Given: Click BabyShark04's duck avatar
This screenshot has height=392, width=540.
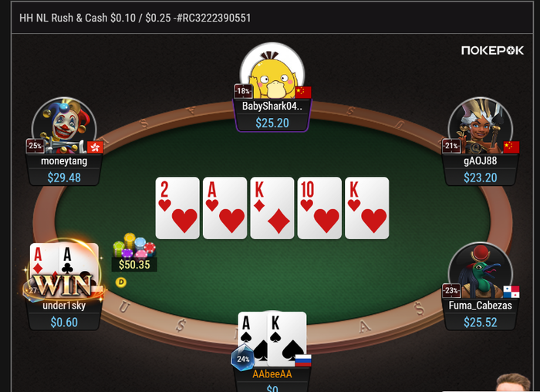Looking at the screenshot, I should [x=272, y=72].
